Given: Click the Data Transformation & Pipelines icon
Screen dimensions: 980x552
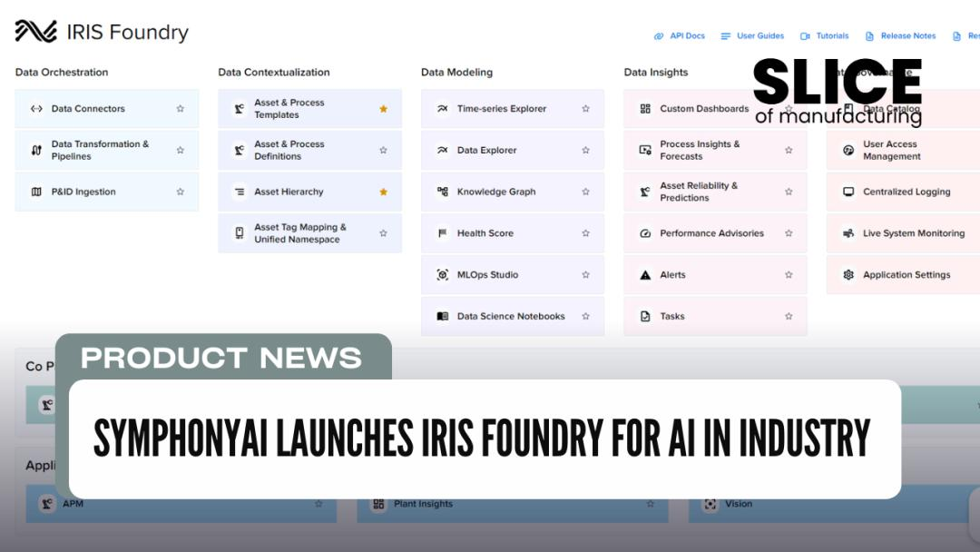Looking at the screenshot, I should [x=36, y=150].
